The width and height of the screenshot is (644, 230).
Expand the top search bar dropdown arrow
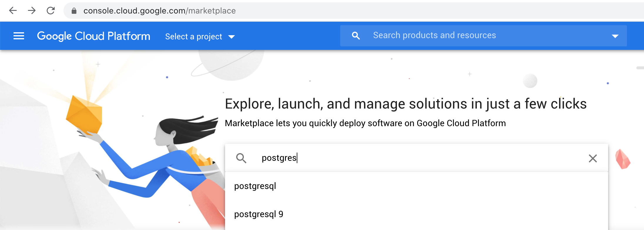tap(615, 36)
